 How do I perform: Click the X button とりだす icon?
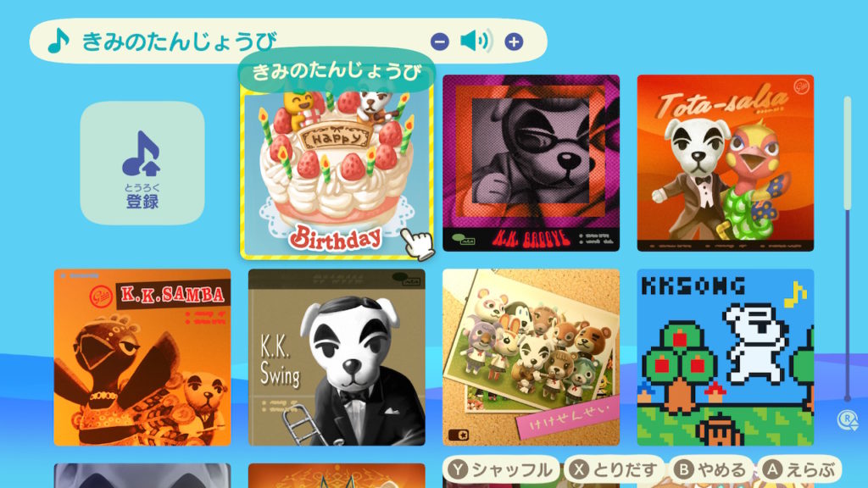click(x=579, y=469)
